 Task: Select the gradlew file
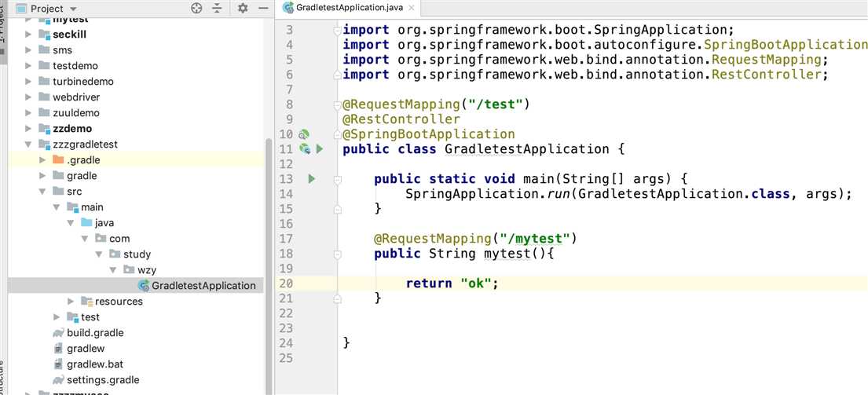(86, 349)
